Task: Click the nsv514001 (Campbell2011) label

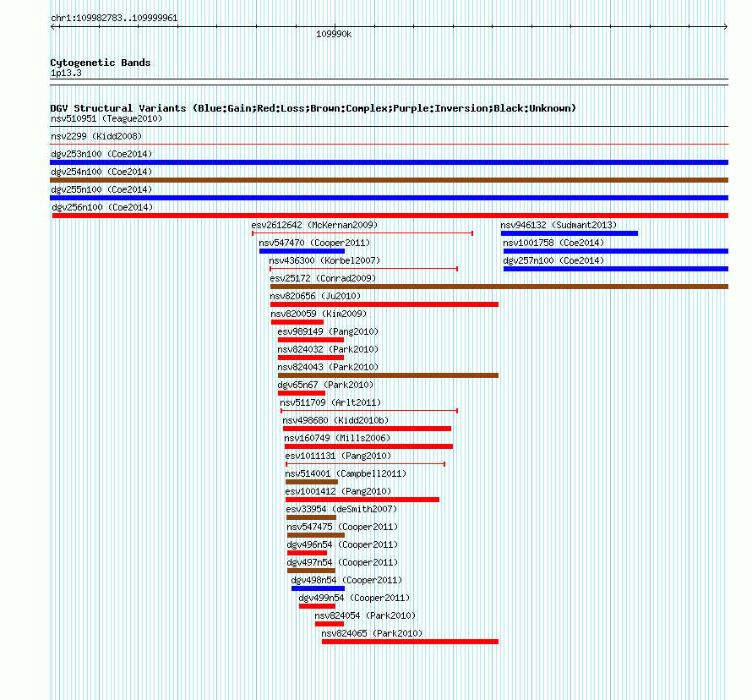Action: pyautogui.click(x=346, y=473)
